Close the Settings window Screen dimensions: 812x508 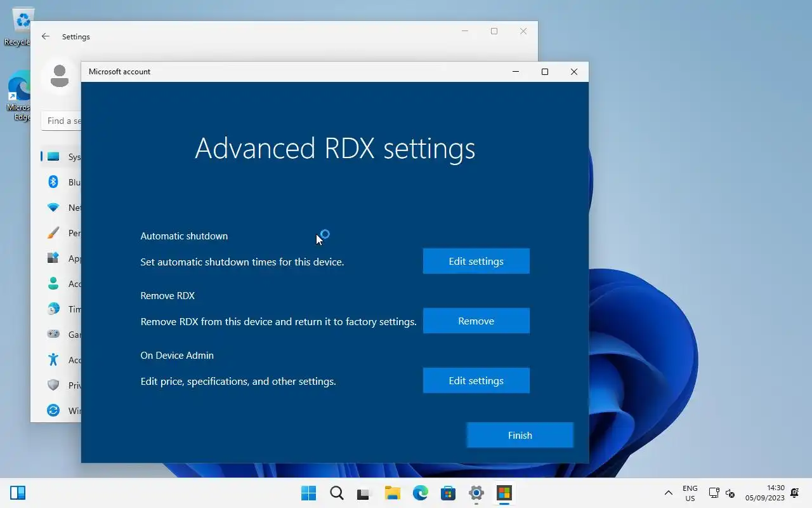[x=523, y=31]
